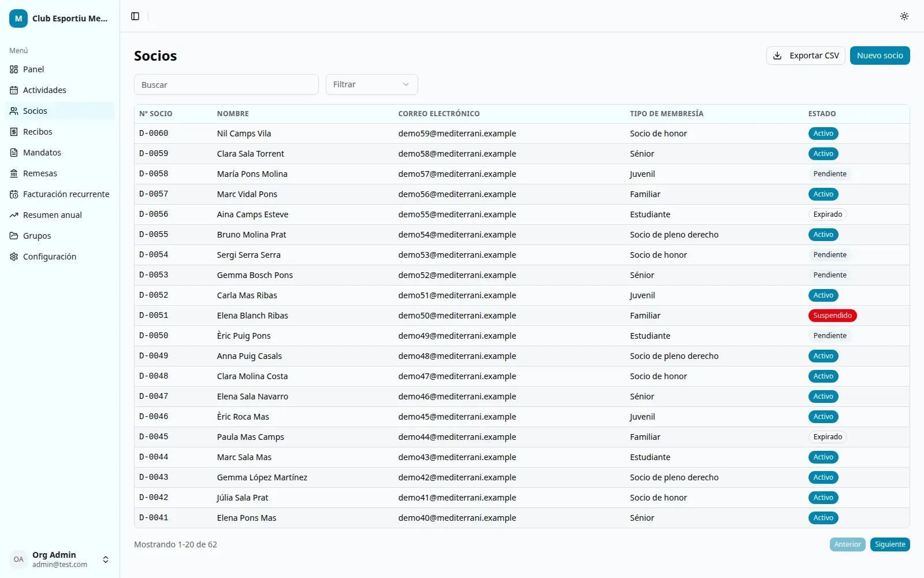The width and height of the screenshot is (924, 578).
Task: Click Gemma Bosch Pons name
Action: click(255, 275)
